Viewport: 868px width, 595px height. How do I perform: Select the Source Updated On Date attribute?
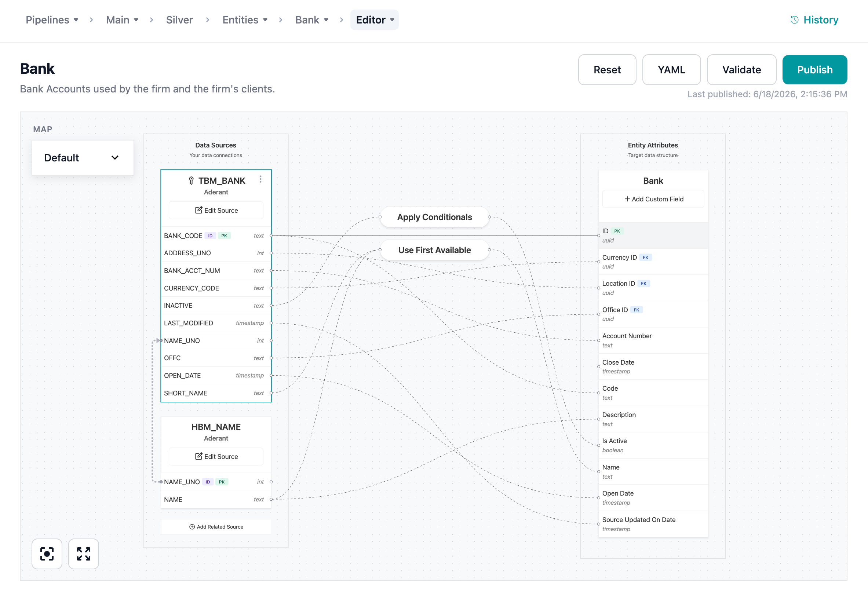[653, 524]
